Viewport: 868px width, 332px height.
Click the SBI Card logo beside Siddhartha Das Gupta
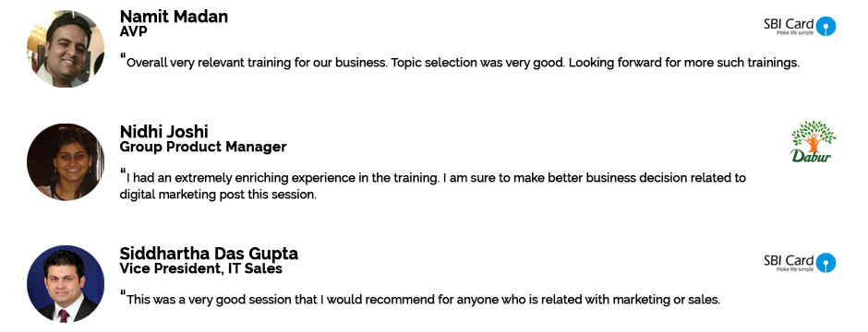(x=800, y=263)
